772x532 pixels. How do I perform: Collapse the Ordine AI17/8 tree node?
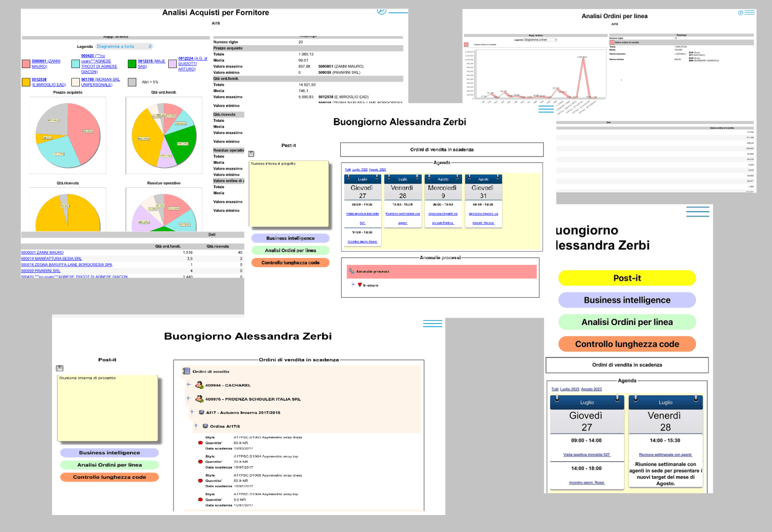pyautogui.click(x=195, y=426)
